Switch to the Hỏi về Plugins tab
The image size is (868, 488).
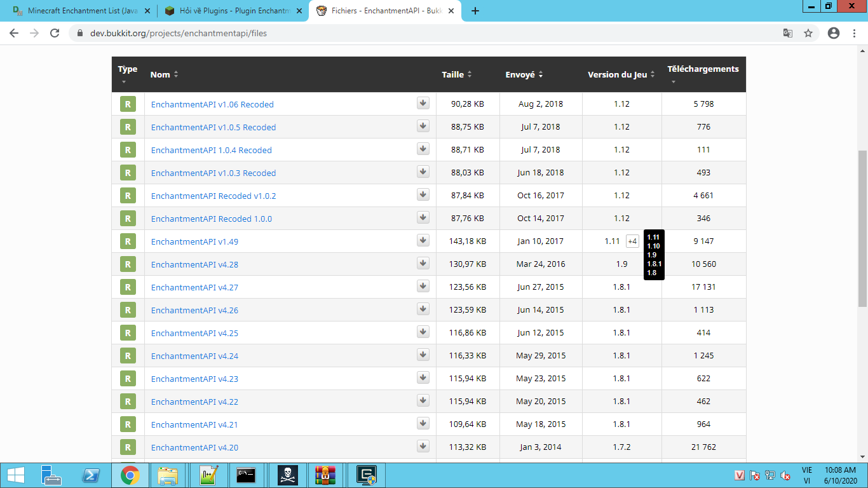coord(232,11)
